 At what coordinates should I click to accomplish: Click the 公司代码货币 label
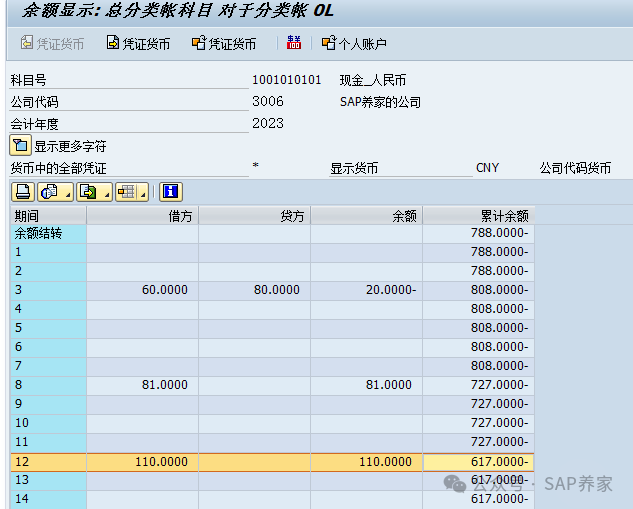[575, 168]
